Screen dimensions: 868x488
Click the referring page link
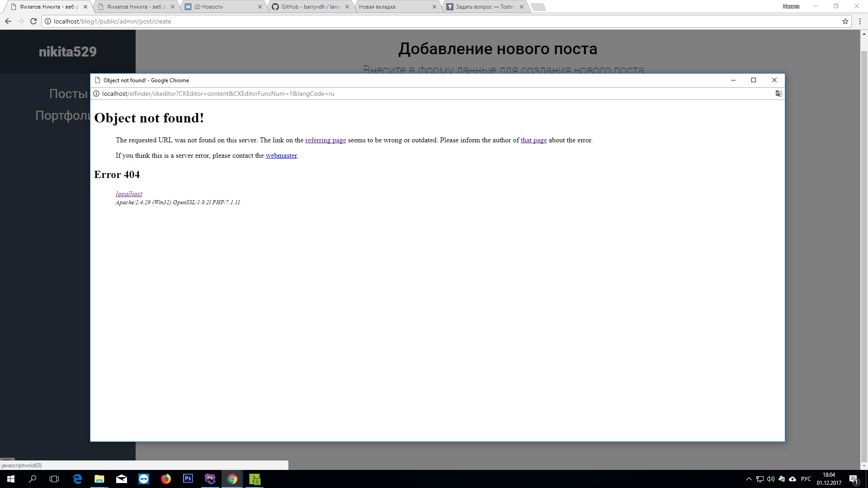click(x=325, y=141)
